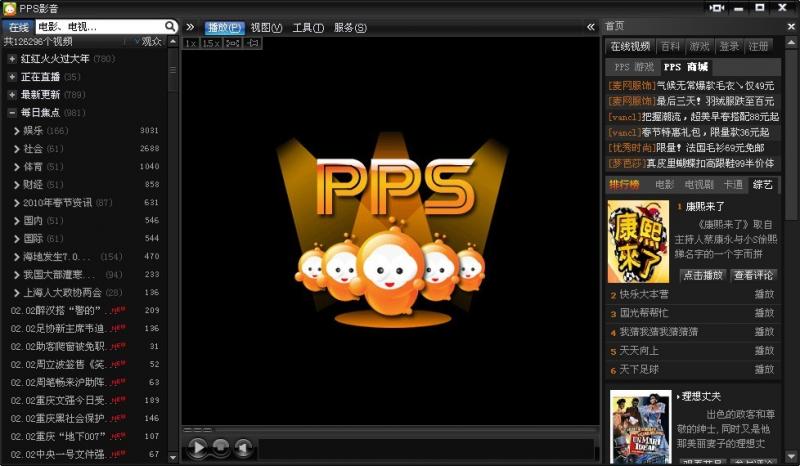Click the previous/volume button beside Stop
Screen dimensions: 800x466
[244, 448]
